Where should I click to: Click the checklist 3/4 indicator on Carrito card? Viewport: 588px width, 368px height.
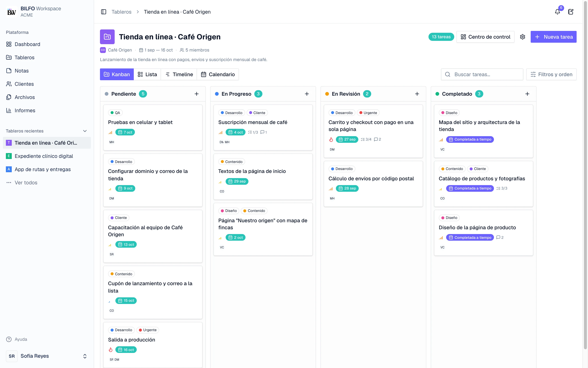point(366,139)
